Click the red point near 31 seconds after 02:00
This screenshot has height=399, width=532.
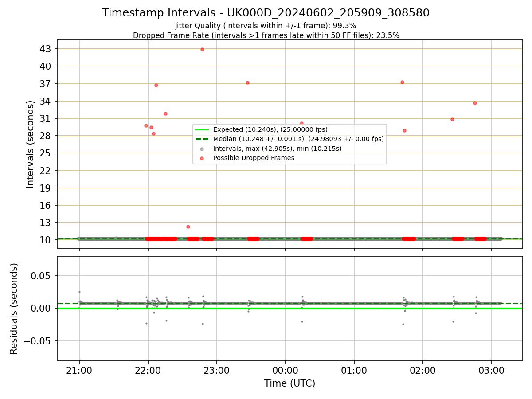point(452,119)
